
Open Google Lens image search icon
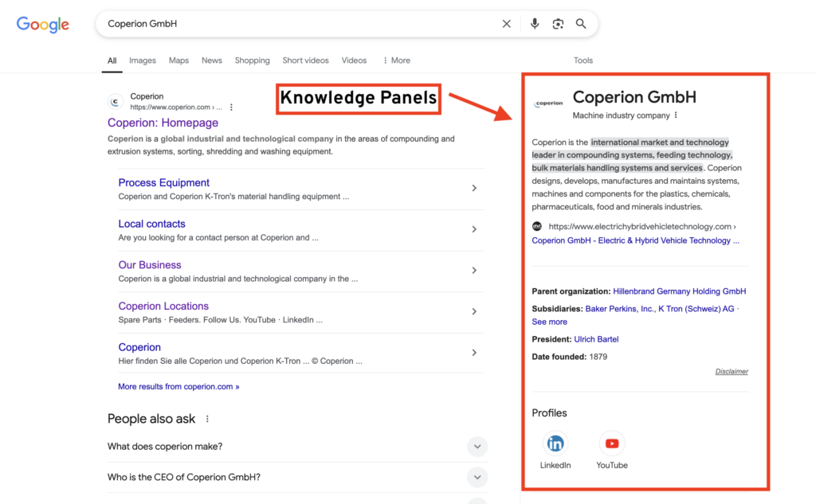[x=558, y=24]
